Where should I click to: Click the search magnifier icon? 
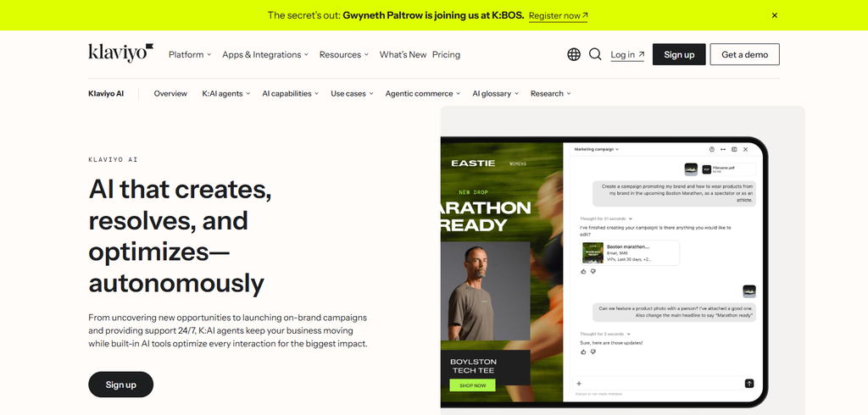(595, 54)
